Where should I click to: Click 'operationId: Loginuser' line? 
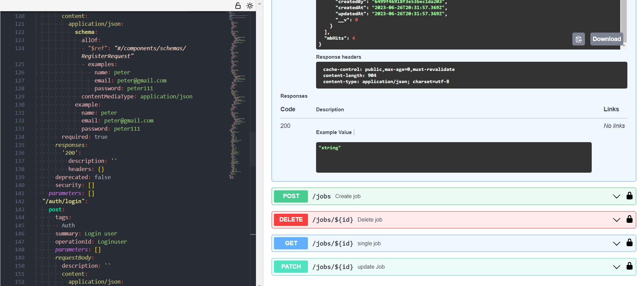(x=91, y=242)
